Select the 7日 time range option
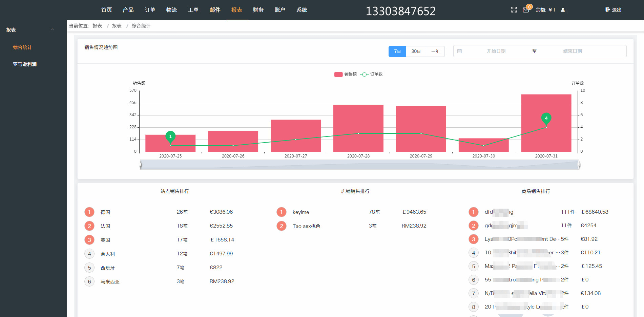 pos(397,51)
